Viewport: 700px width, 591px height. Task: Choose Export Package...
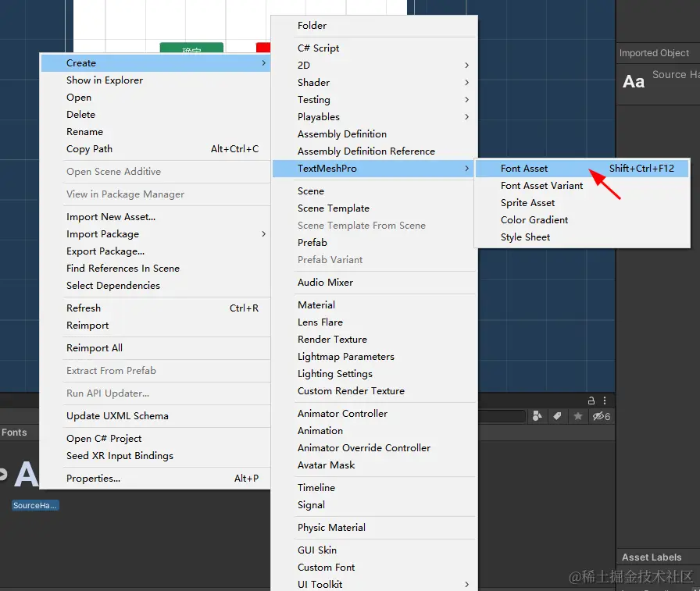[155, 251]
